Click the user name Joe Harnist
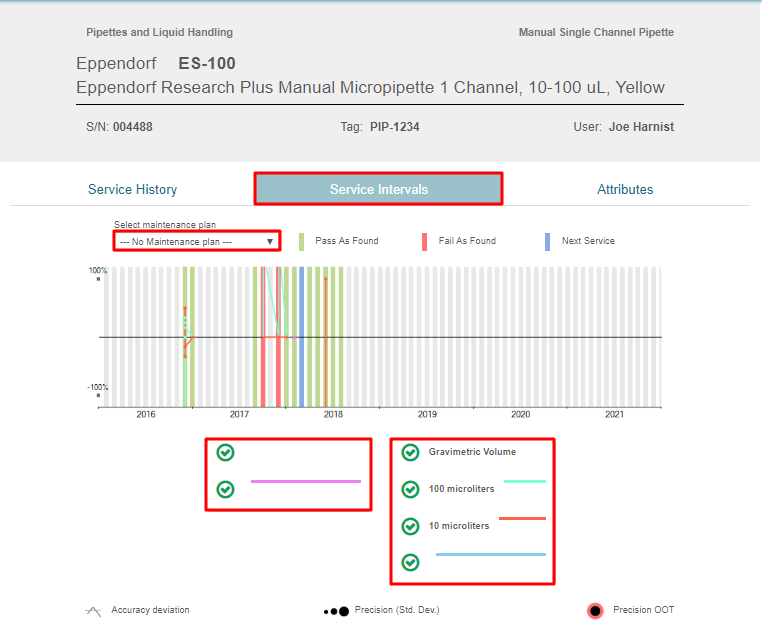The width and height of the screenshot is (762, 628). (641, 127)
